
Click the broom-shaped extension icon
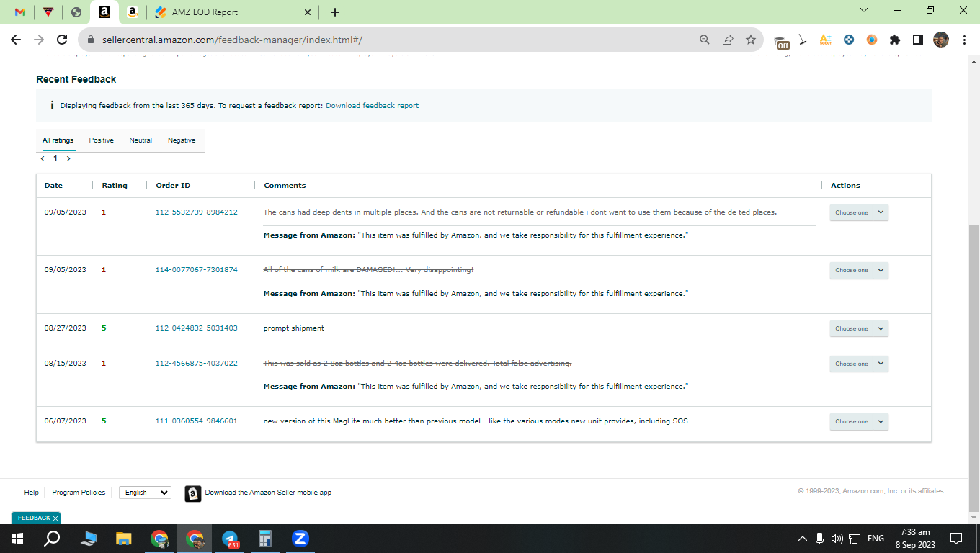pos(803,40)
